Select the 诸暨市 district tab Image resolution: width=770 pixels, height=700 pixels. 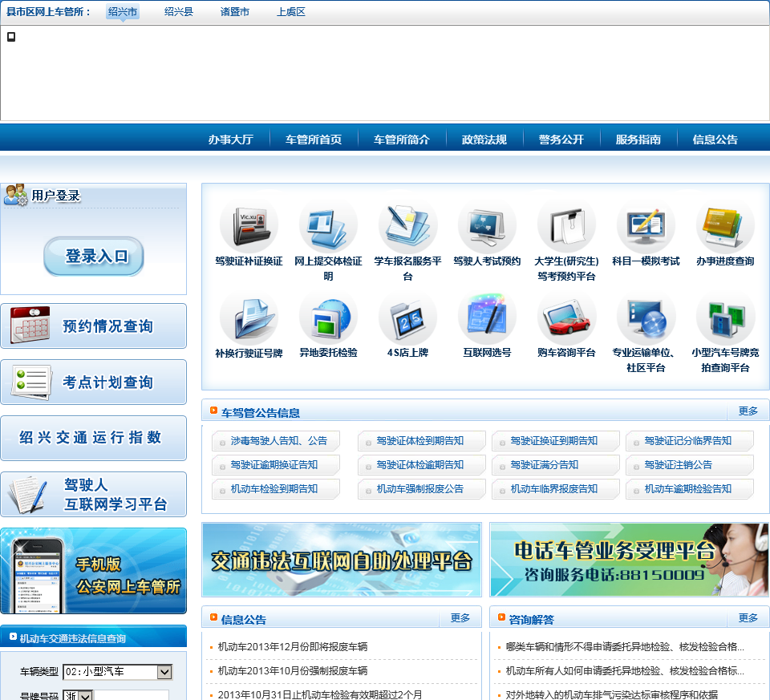[x=235, y=12]
